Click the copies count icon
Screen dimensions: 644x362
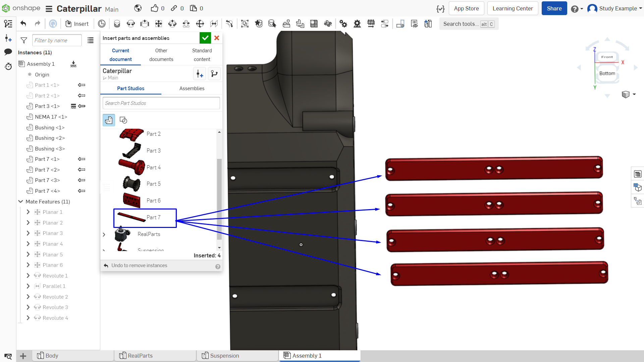193,8
